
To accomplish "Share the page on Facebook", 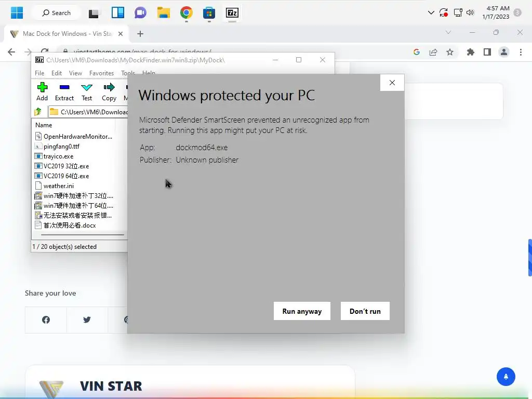I will 46,320.
